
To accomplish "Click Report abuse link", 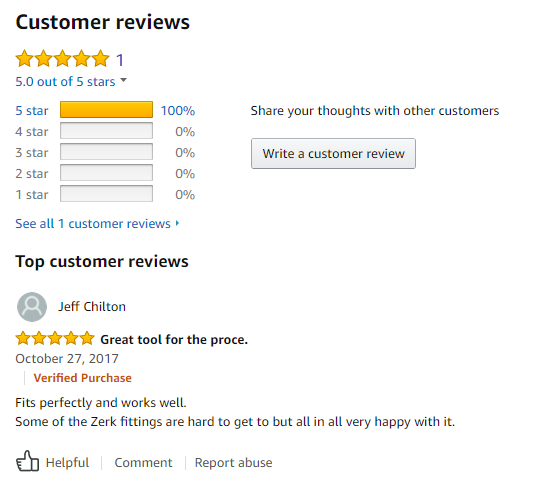I will coord(234,463).
